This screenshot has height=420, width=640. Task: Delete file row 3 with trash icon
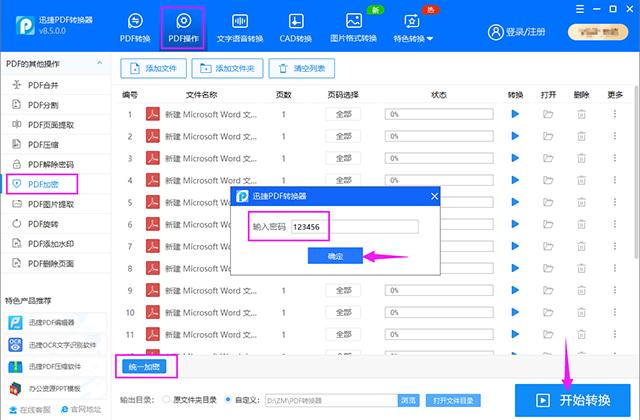point(581,158)
